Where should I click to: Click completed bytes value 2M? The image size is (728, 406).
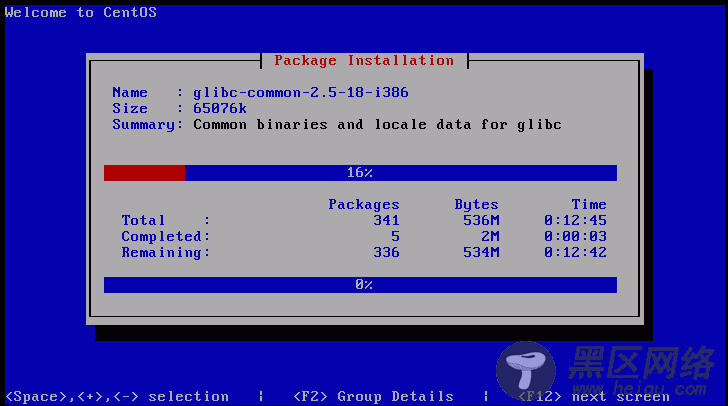490,236
